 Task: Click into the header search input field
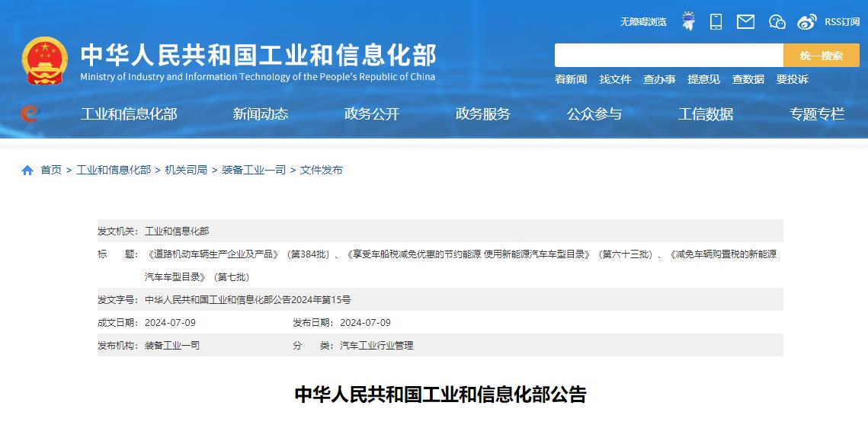pyautogui.click(x=668, y=56)
